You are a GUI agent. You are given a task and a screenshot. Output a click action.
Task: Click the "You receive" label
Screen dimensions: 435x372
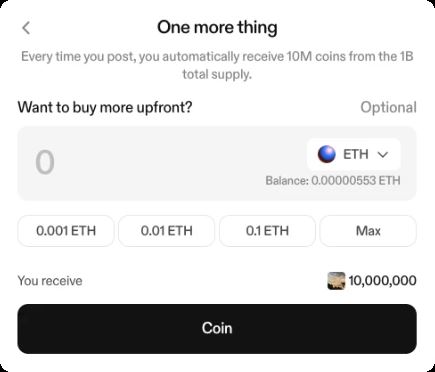coord(50,281)
